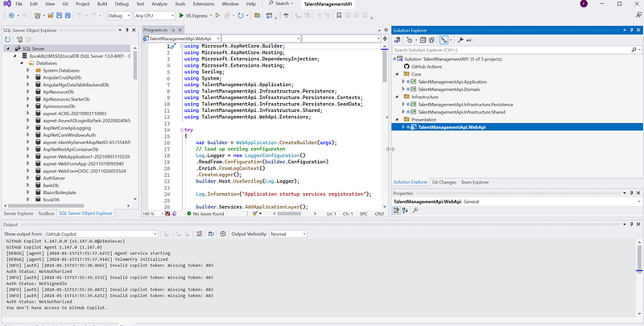Click the code editor vertical scrollbar thumb
This screenshot has height=326, width=644.
[x=385, y=66]
